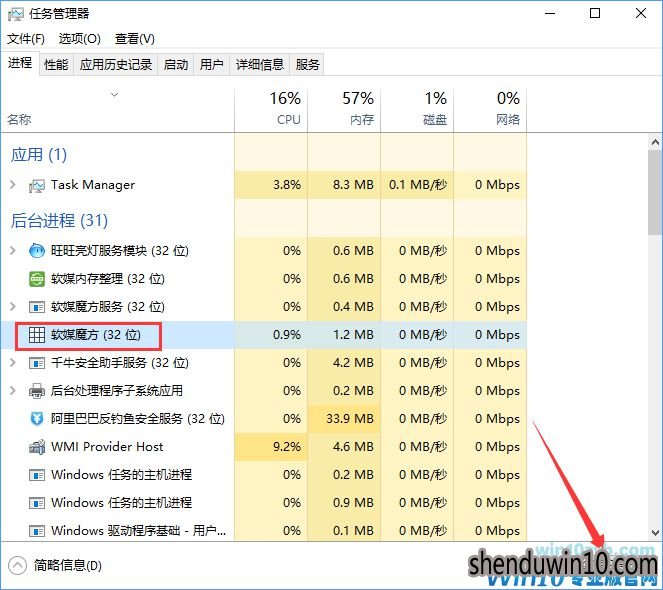Expand the 旺旺亮灯服务模块 row
This screenshot has height=590, width=663.
(13, 251)
